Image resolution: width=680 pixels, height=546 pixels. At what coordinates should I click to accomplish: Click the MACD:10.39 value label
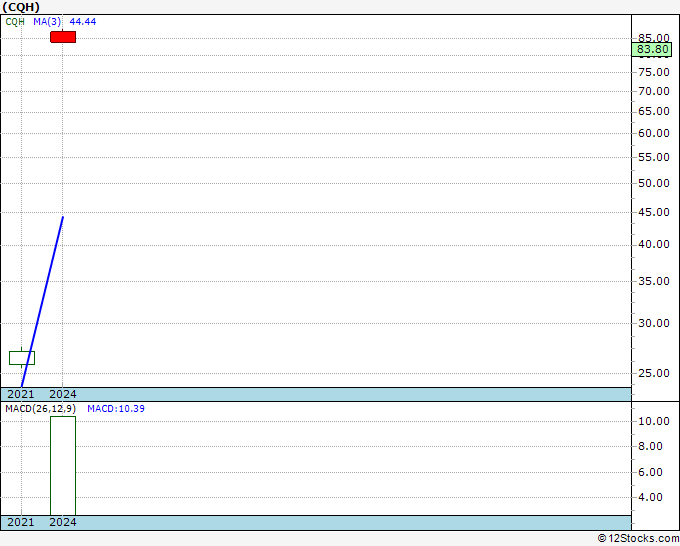[116, 409]
